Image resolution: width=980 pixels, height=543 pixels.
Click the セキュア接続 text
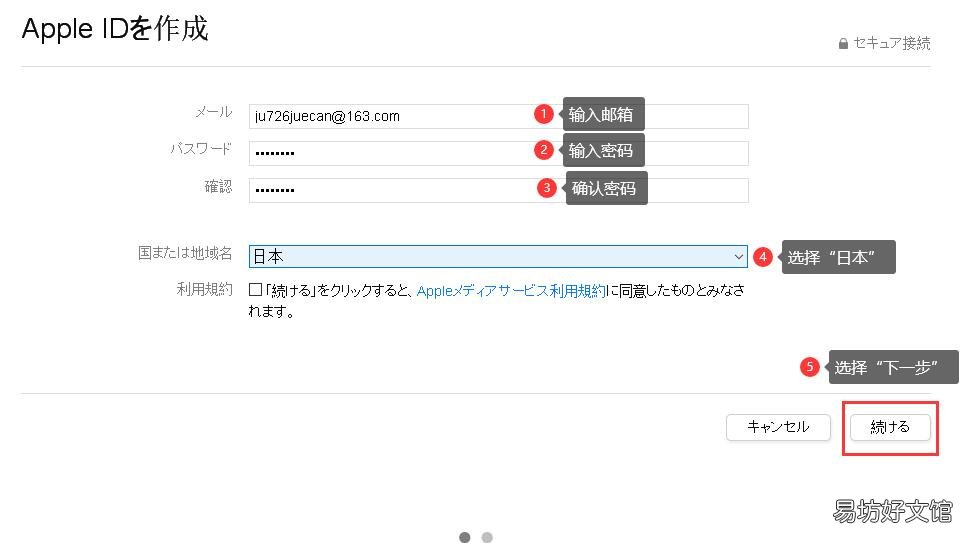point(892,43)
